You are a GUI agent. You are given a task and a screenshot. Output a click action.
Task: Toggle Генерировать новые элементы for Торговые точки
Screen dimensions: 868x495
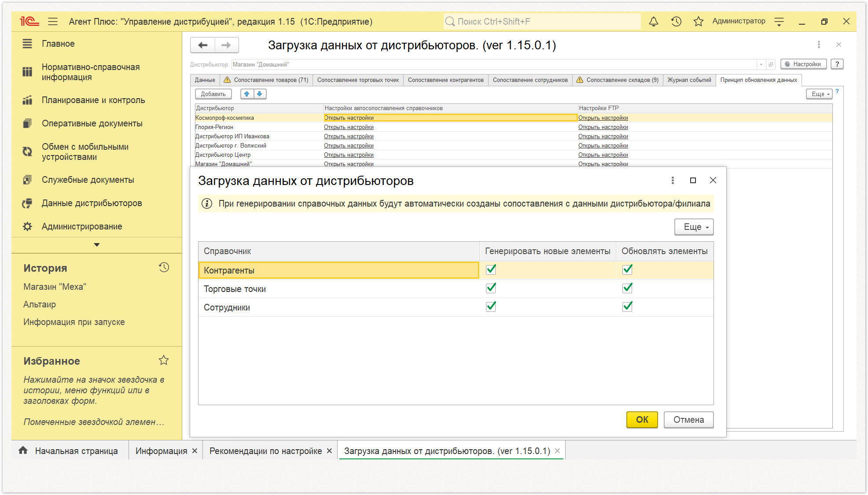tap(491, 288)
